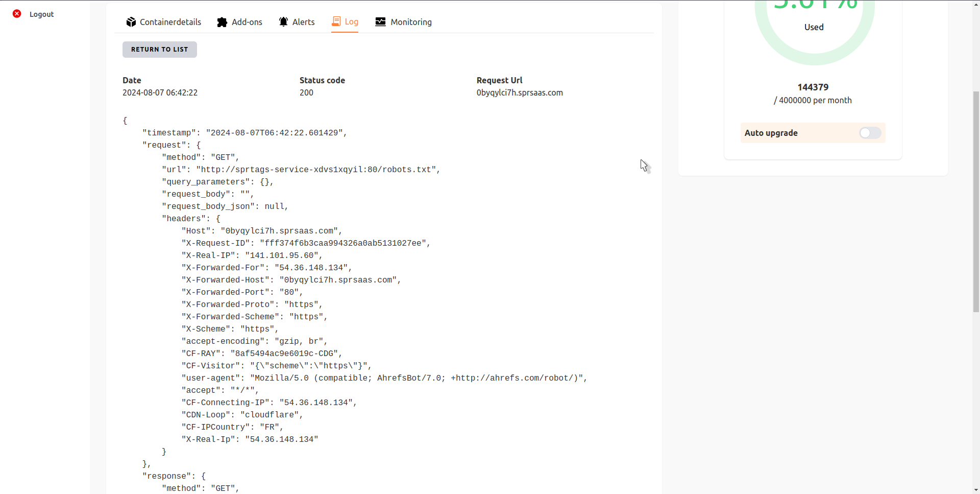
Task: Select the Add-ons puzzle icon
Action: click(223, 22)
